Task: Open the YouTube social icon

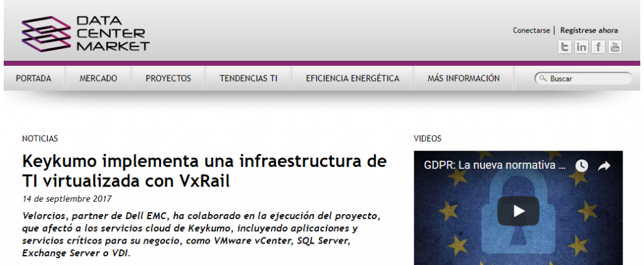Action: coord(615,46)
